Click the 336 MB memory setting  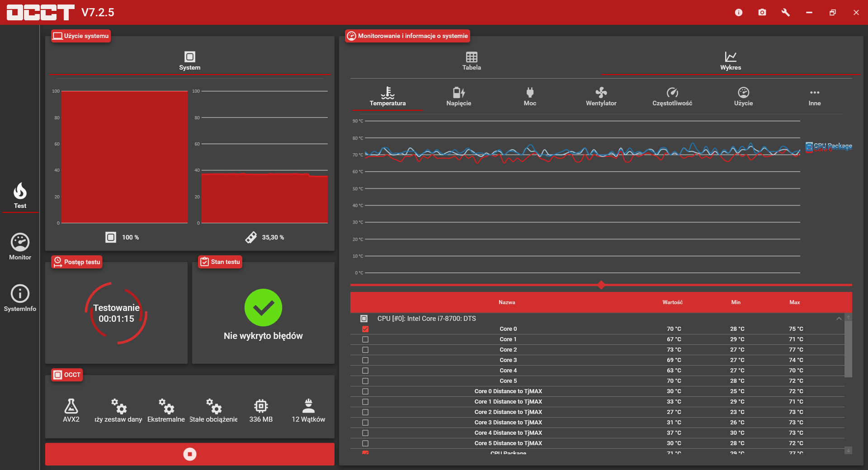pyautogui.click(x=261, y=410)
